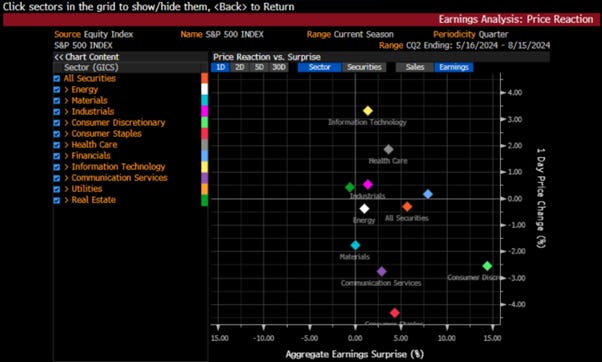This screenshot has width=602, height=362.
Task: Click the Consumer Discretionary green swatch
Action: 205,122
